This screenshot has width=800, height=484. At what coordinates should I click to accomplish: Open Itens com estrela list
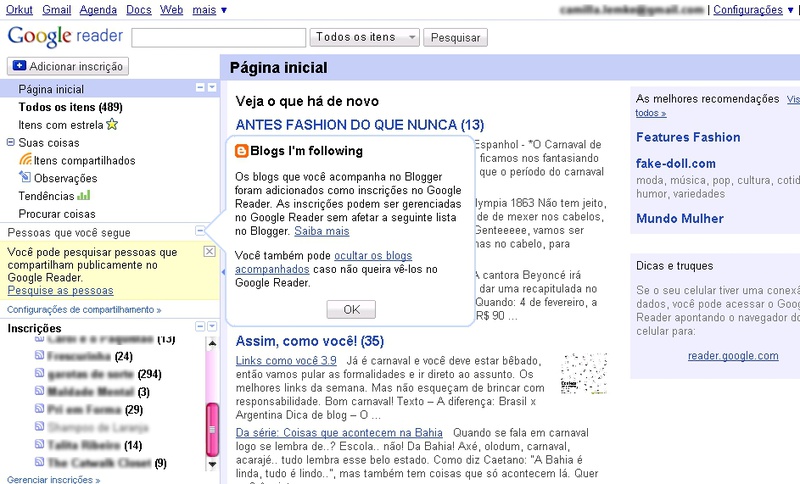[61, 125]
